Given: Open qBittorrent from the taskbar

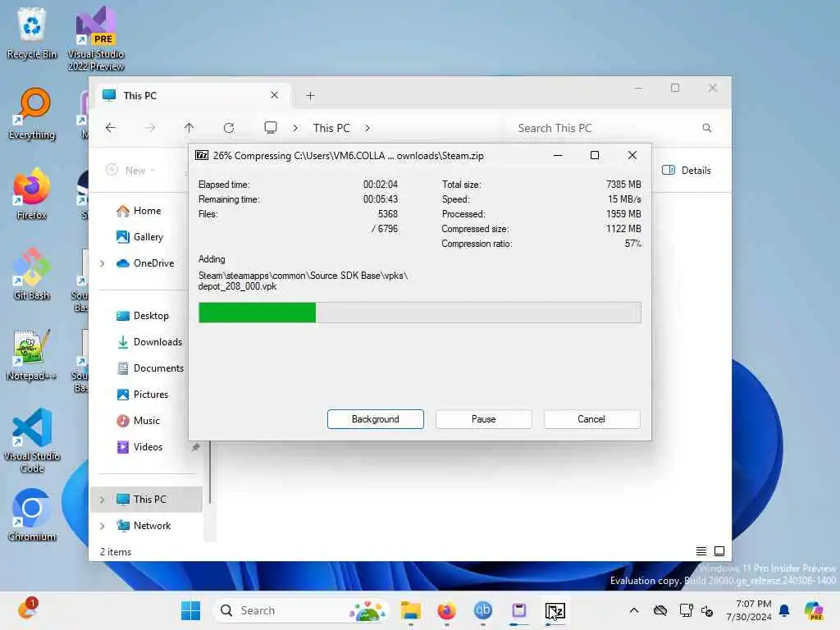Looking at the screenshot, I should tap(482, 610).
